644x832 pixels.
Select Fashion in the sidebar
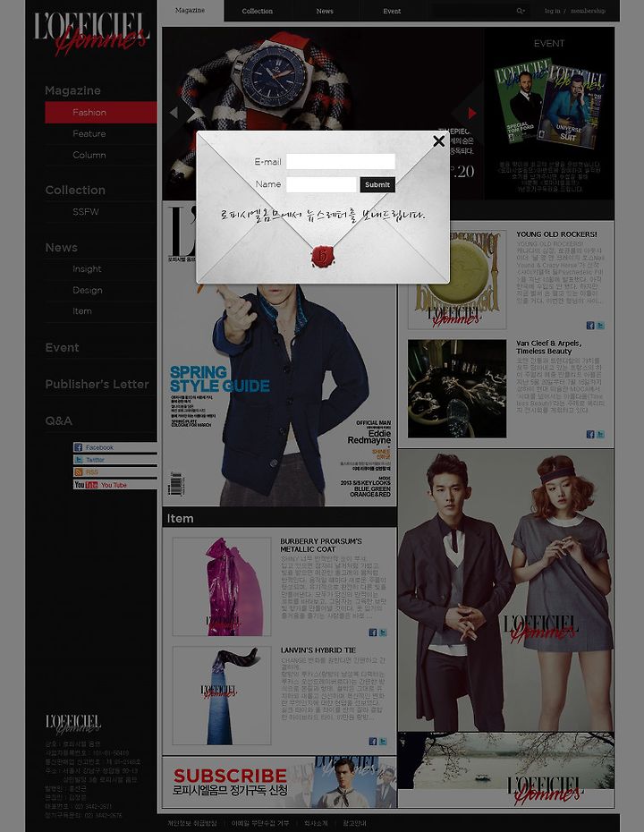click(x=101, y=113)
